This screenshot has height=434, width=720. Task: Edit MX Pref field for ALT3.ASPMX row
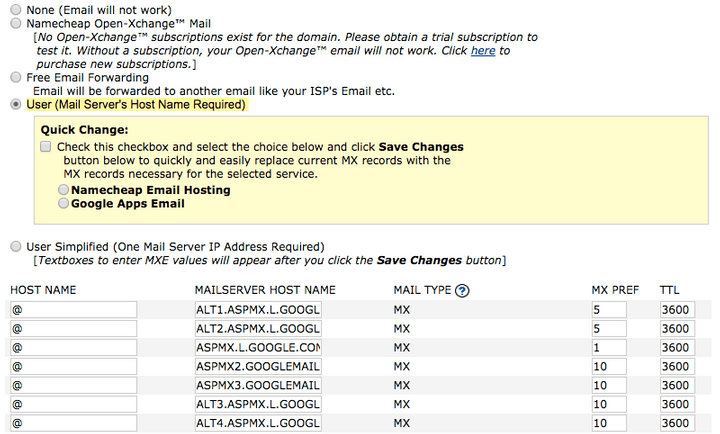609,404
